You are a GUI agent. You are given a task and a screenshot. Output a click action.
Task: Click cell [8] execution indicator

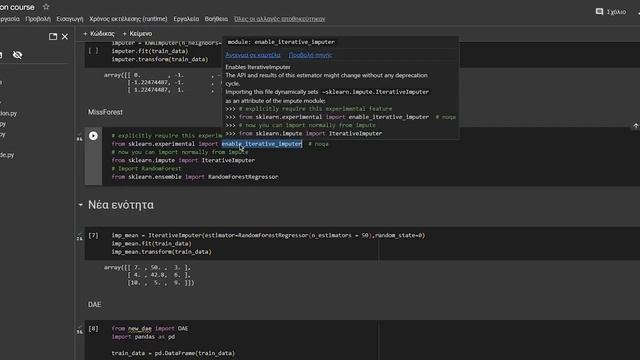click(x=93, y=328)
